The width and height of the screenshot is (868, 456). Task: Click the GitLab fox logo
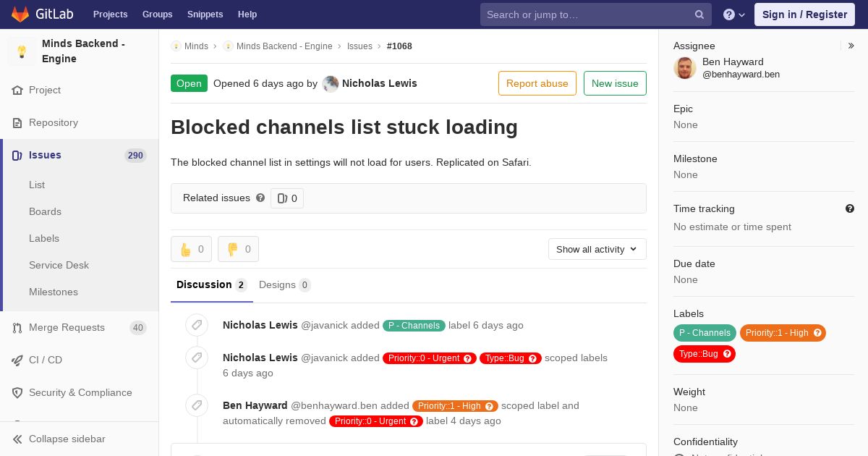click(20, 14)
